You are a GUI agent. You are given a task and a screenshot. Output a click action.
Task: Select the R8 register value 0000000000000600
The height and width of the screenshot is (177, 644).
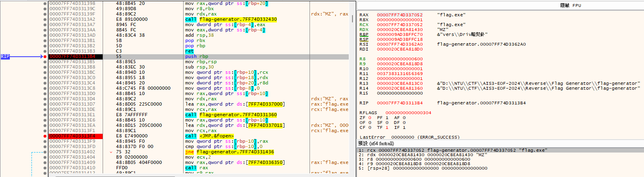[x=400, y=59]
